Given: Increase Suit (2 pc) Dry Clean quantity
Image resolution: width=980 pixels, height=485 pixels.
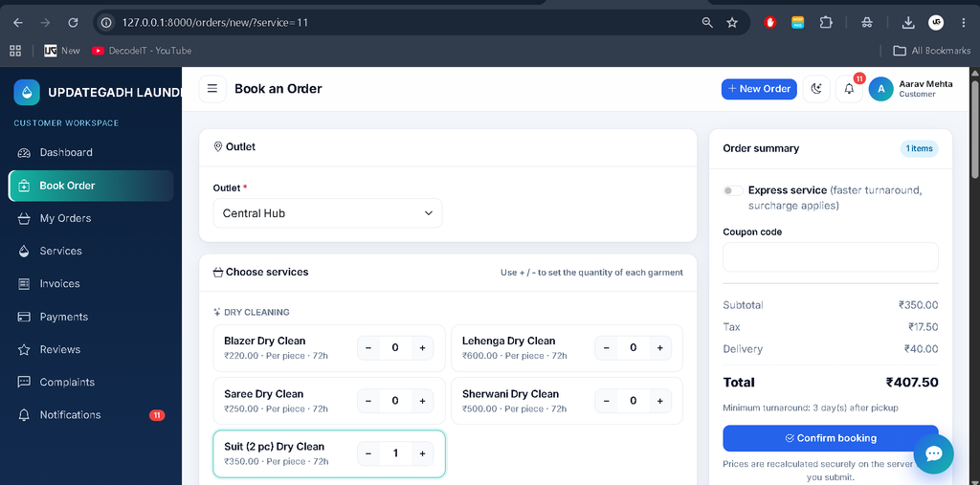Looking at the screenshot, I should coord(422,453).
